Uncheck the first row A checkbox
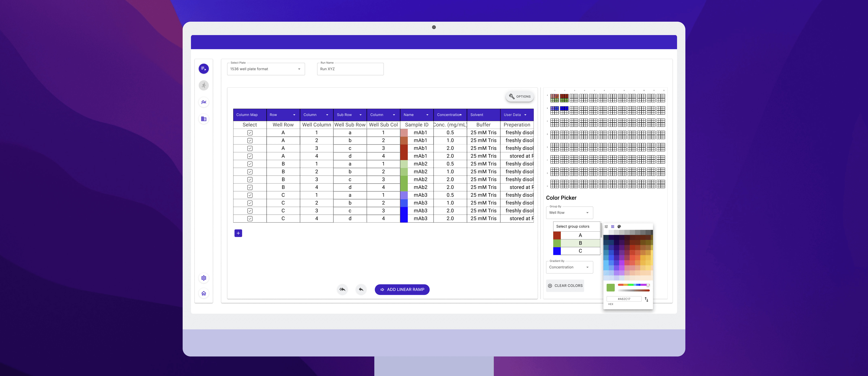This screenshot has height=376, width=868. (250, 133)
